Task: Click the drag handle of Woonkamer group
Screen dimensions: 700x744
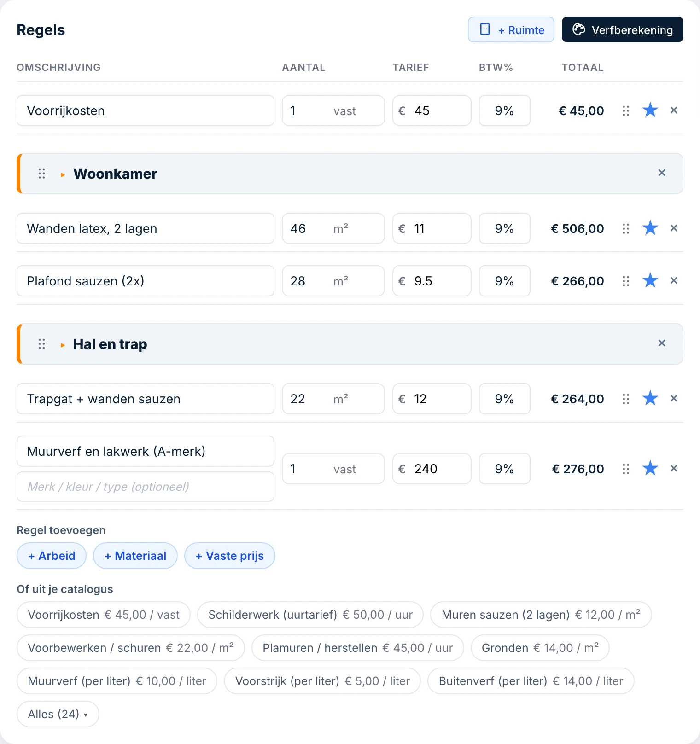Action: click(x=42, y=174)
